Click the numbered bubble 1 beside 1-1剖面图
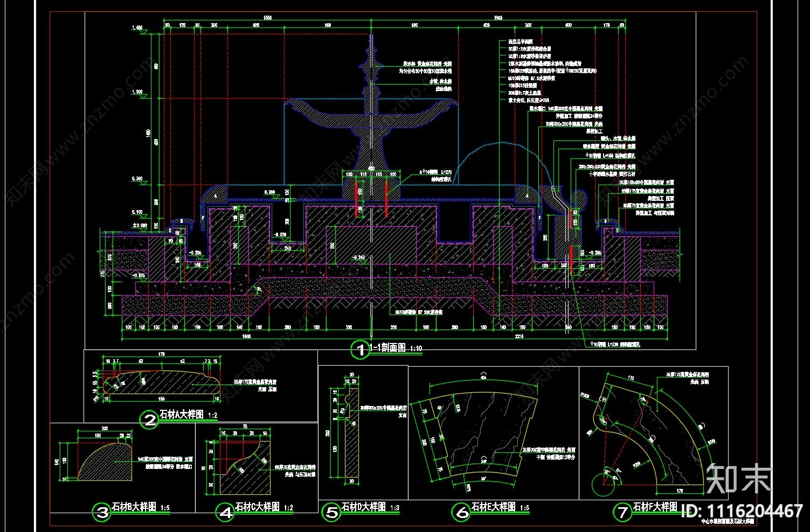 coord(359,350)
